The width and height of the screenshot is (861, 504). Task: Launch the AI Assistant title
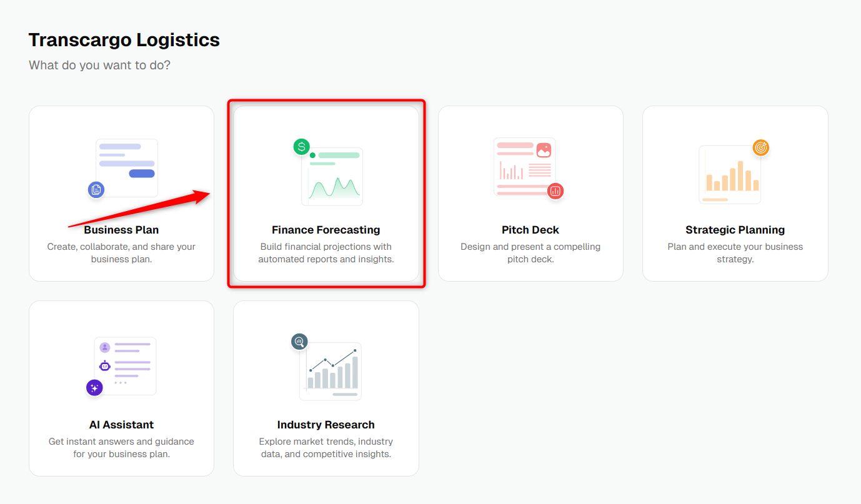[x=122, y=425]
